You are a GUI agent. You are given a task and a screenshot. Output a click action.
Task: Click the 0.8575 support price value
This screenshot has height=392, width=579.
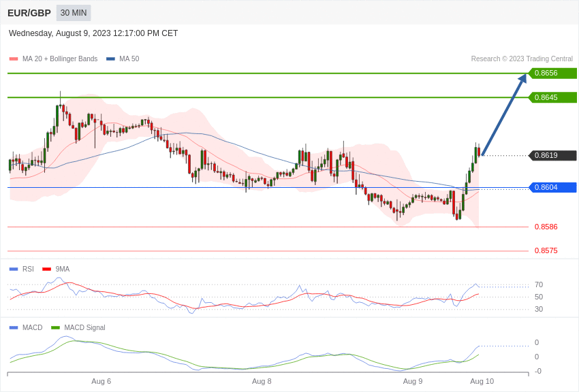546,250
